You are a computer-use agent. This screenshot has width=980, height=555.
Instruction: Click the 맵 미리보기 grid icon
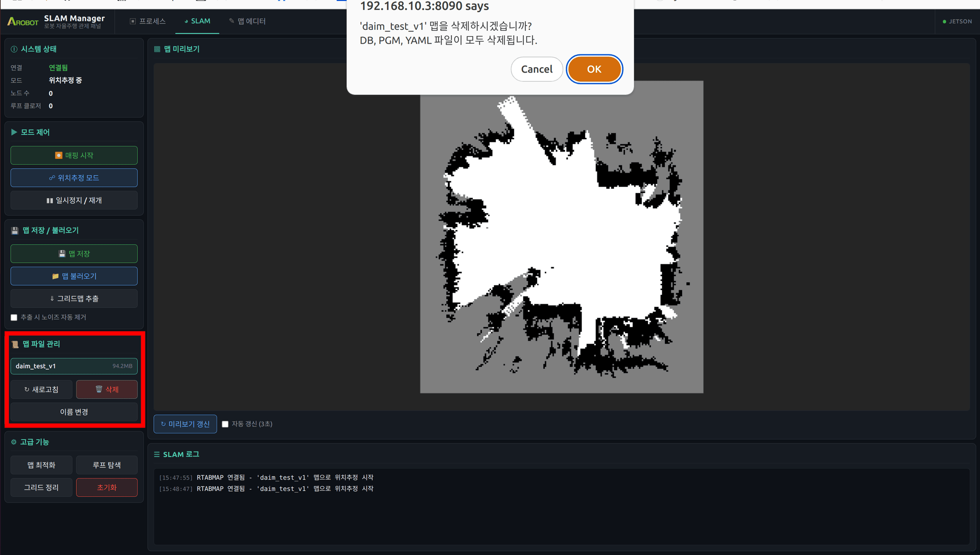[x=157, y=49]
